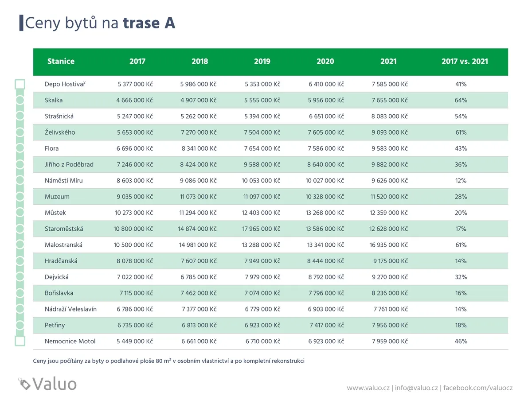The width and height of the screenshot is (532, 396).
Task: Select the 2020 column header
Action: [x=325, y=62]
